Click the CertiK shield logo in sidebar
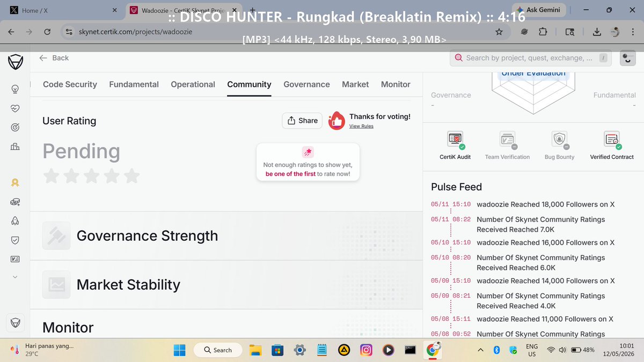 [x=15, y=62]
